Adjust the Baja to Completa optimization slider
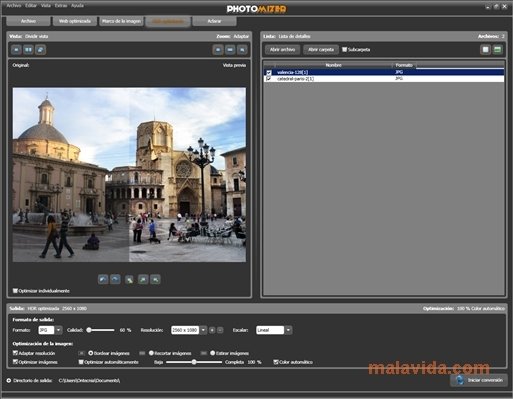This screenshot has width=513, height=399. (194, 362)
